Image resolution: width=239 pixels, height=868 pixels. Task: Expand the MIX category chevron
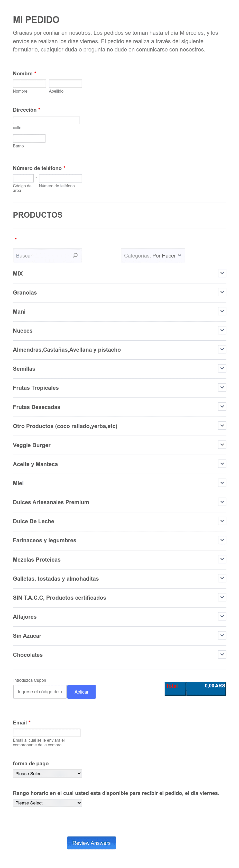click(x=222, y=273)
